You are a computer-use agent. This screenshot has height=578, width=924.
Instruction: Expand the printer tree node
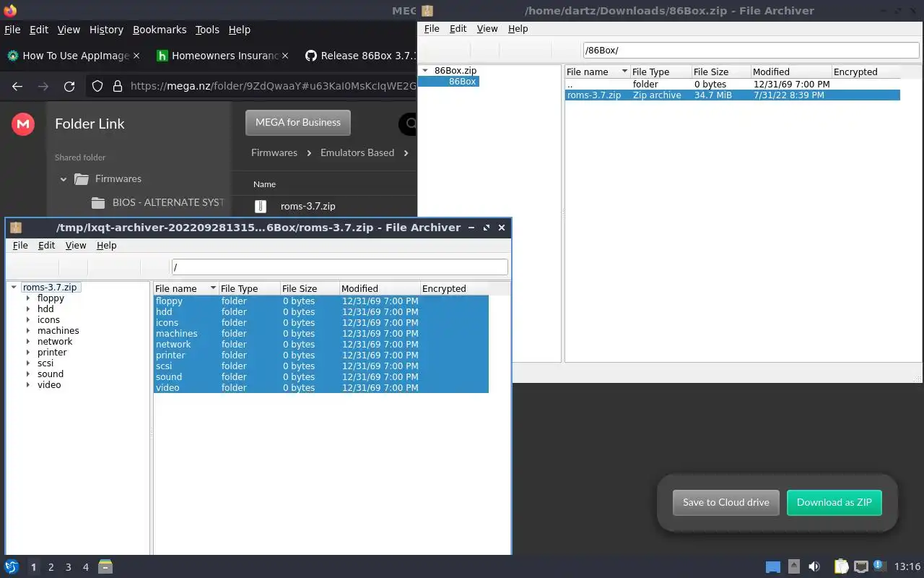pos(28,353)
